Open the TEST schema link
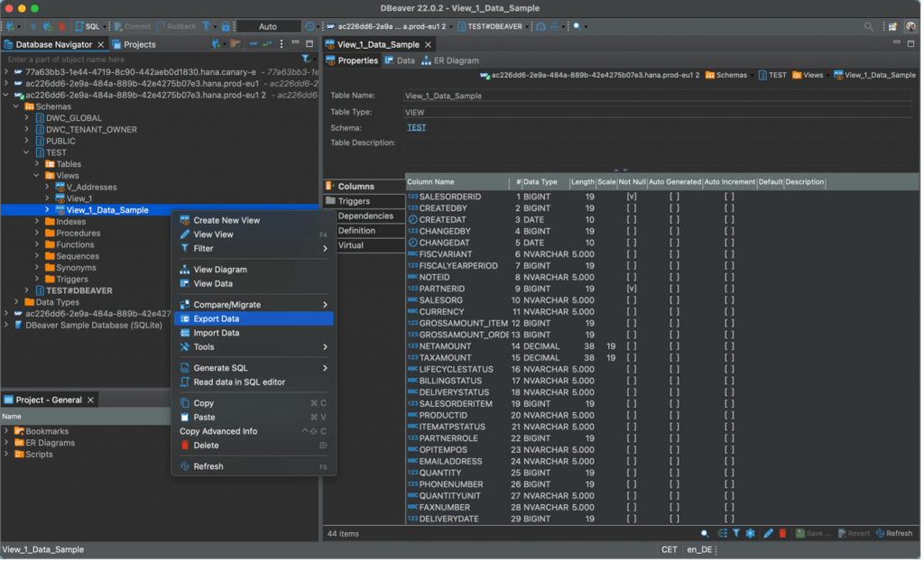This screenshot has width=924, height=561. pos(416,127)
